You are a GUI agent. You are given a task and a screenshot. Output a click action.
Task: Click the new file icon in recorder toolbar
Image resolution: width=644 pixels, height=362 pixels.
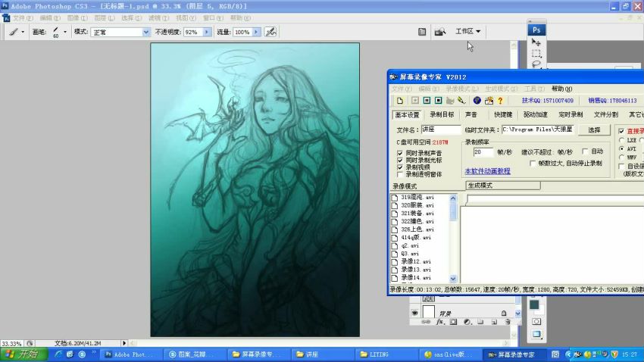(x=399, y=101)
